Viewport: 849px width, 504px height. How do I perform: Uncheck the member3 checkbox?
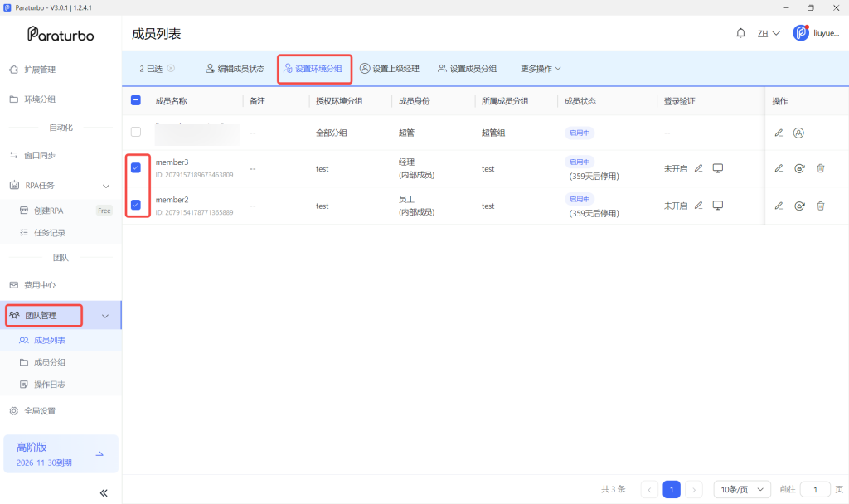136,167
